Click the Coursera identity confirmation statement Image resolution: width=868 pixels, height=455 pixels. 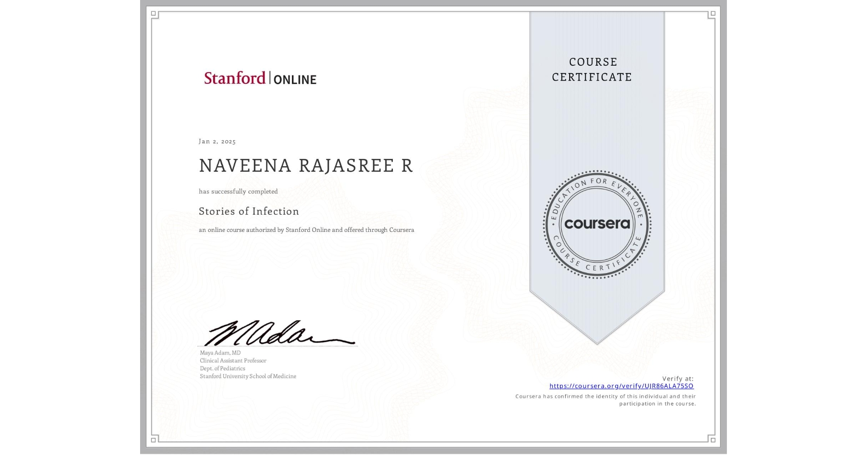coord(605,400)
